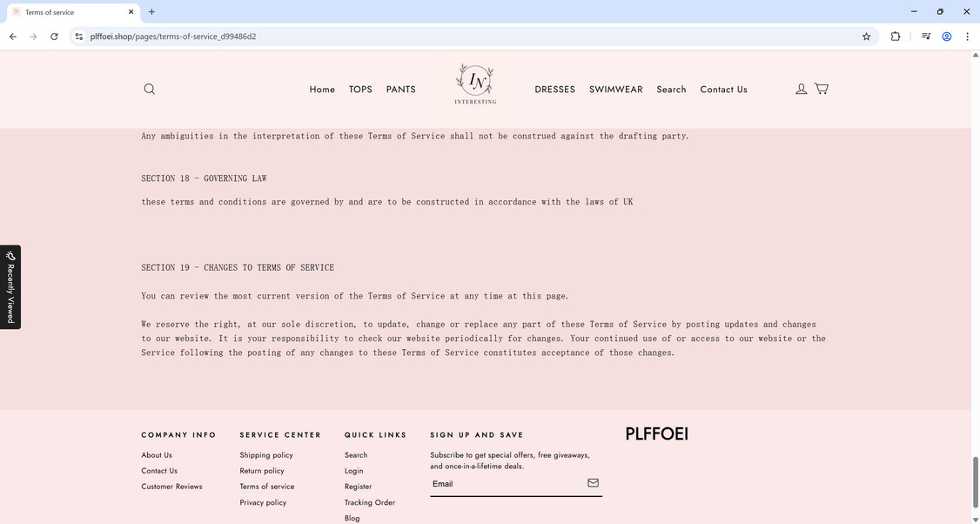Viewport: 980px width, 524px height.
Task: Click the SECTION 18 - GOVERNING LAW heading
Action: [204, 178]
